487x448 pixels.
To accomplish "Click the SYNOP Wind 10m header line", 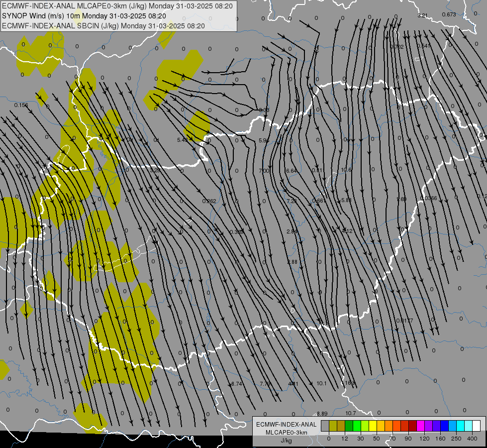I will coord(84,16).
